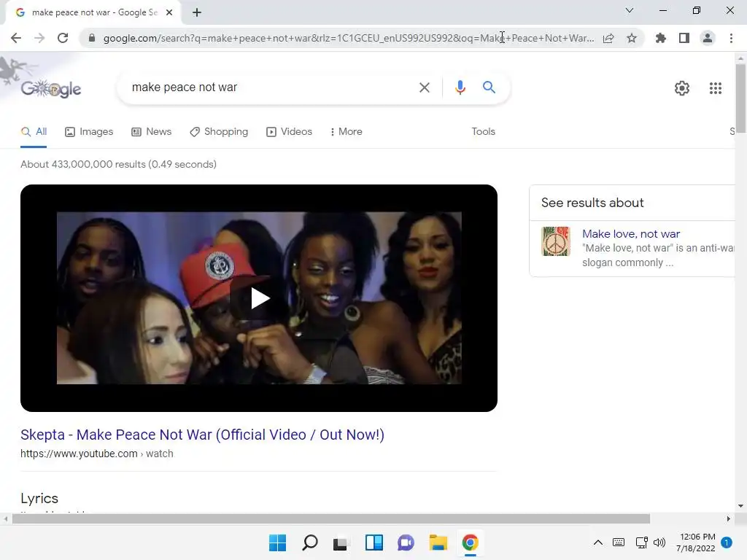The image size is (747, 560).
Task: Show hidden system tray icons
Action: 598,542
